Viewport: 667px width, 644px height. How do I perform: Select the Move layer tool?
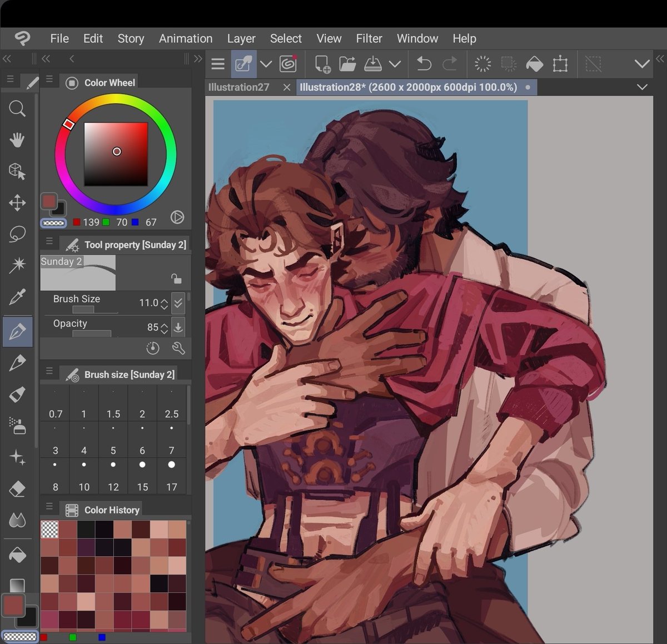click(17, 203)
